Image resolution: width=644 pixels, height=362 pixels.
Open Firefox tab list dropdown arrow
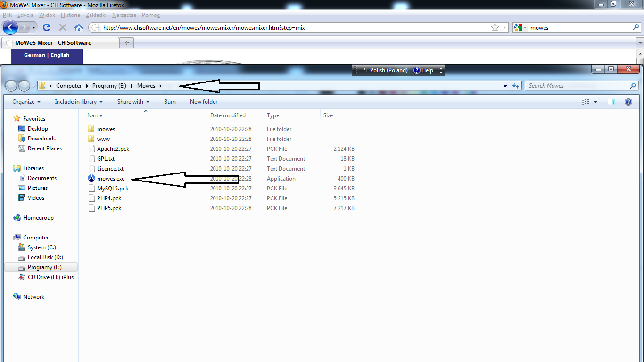point(640,43)
